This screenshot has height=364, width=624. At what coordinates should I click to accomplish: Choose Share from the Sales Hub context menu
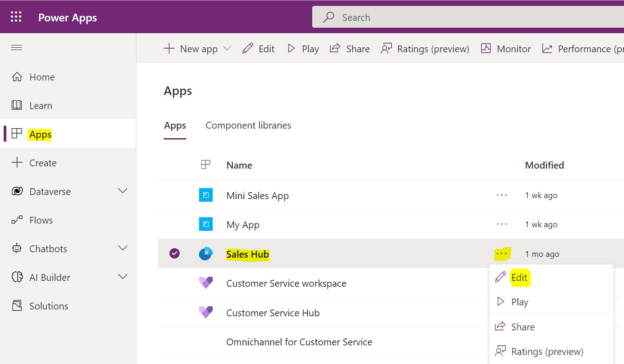coord(551,327)
